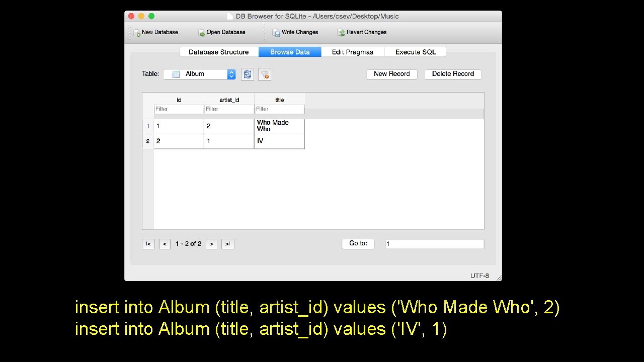
Task: Click the Filter field under id column
Action: (179, 109)
